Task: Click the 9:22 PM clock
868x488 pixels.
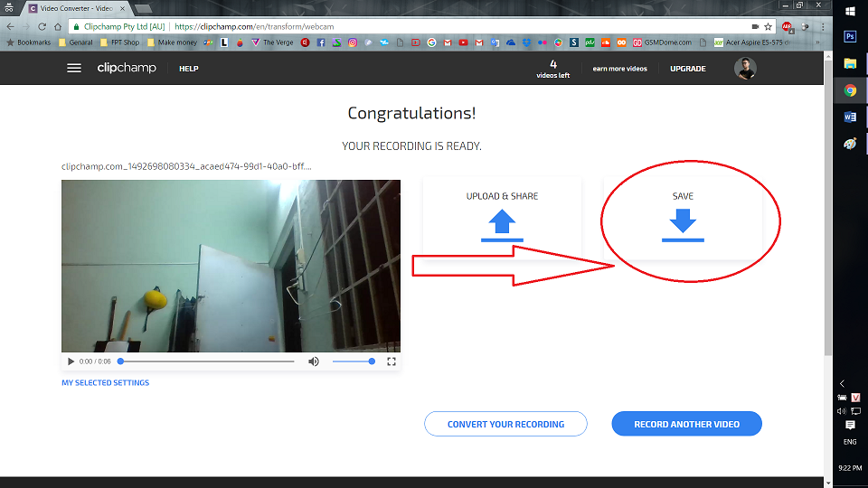Action: [850, 468]
